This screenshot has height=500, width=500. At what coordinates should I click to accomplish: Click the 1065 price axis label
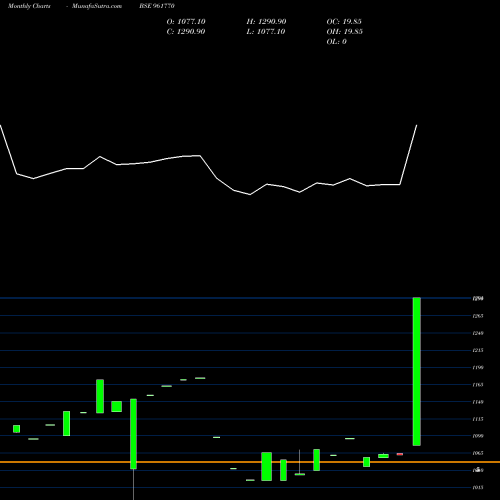(x=478, y=453)
